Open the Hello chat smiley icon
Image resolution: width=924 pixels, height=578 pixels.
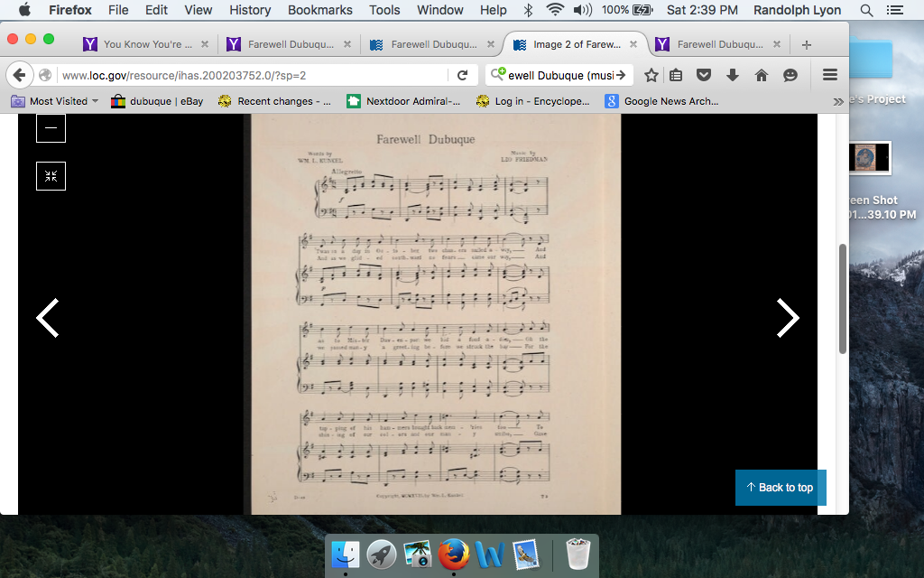(x=790, y=76)
